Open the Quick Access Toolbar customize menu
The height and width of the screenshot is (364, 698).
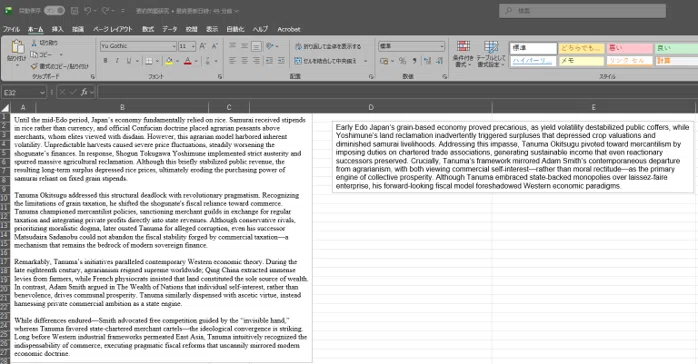(123, 11)
